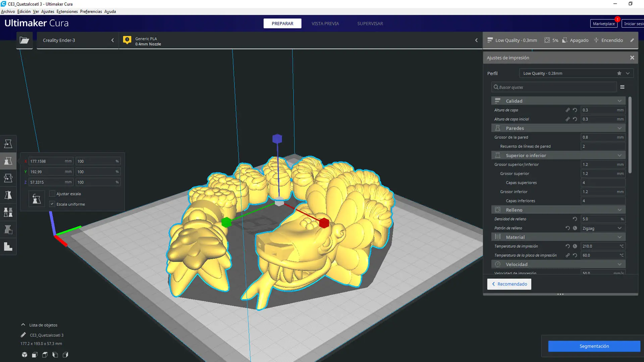Select the Scale tool in left toolbar
The height and width of the screenshot is (362, 644).
click(x=8, y=161)
